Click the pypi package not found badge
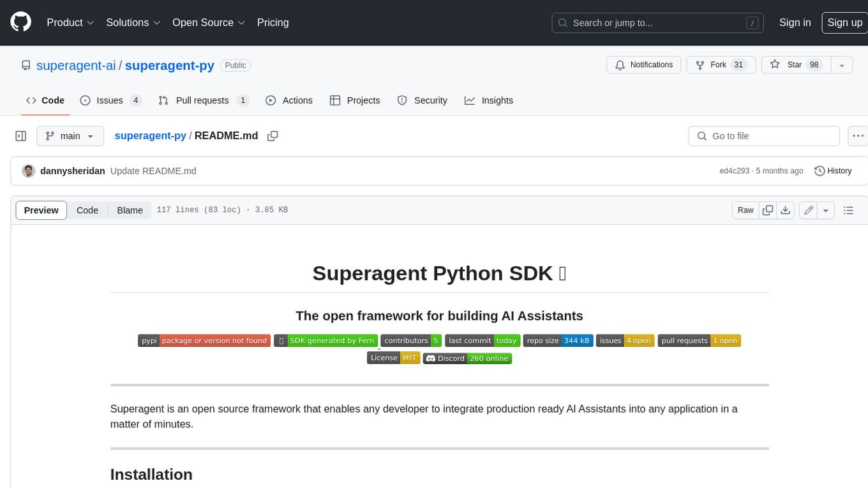 pos(204,340)
